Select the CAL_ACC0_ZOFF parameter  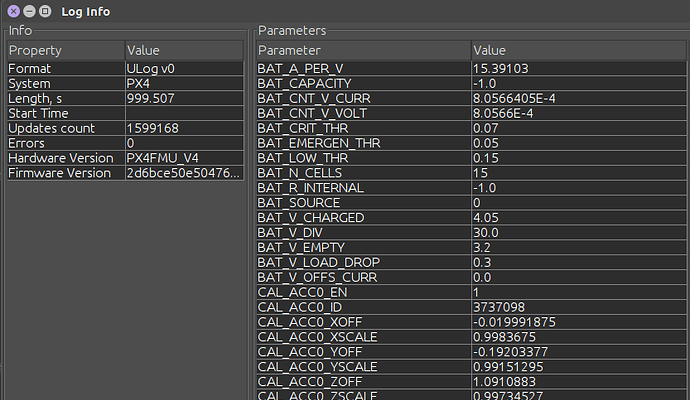point(363,383)
